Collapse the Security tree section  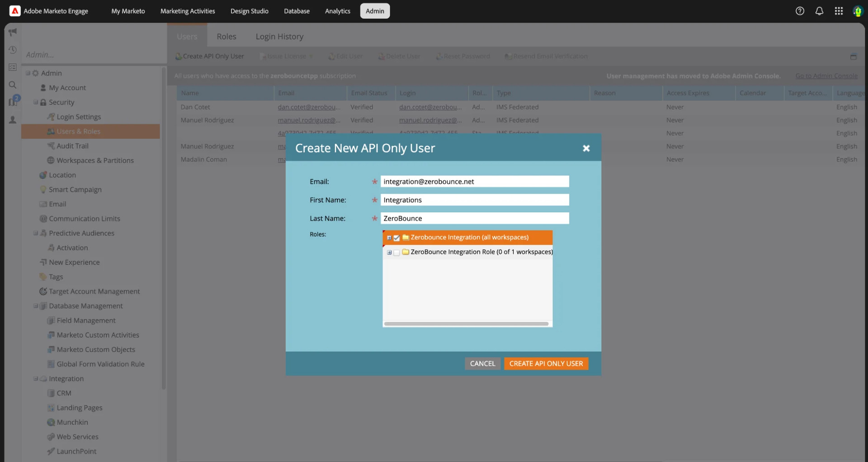[x=35, y=102]
